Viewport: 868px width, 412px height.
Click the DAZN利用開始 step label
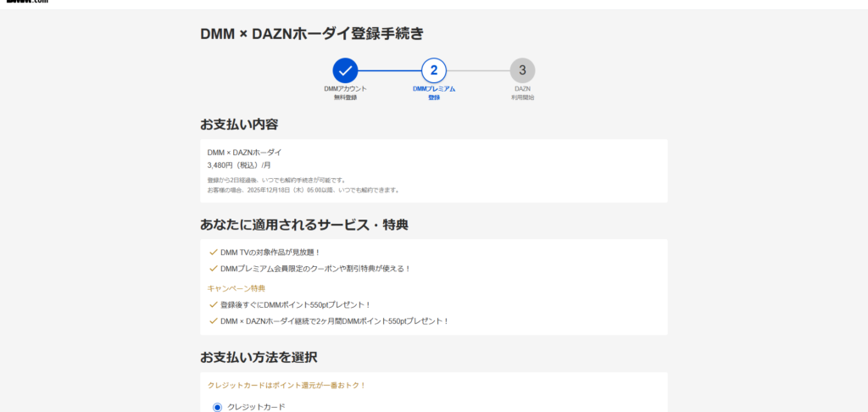522,93
